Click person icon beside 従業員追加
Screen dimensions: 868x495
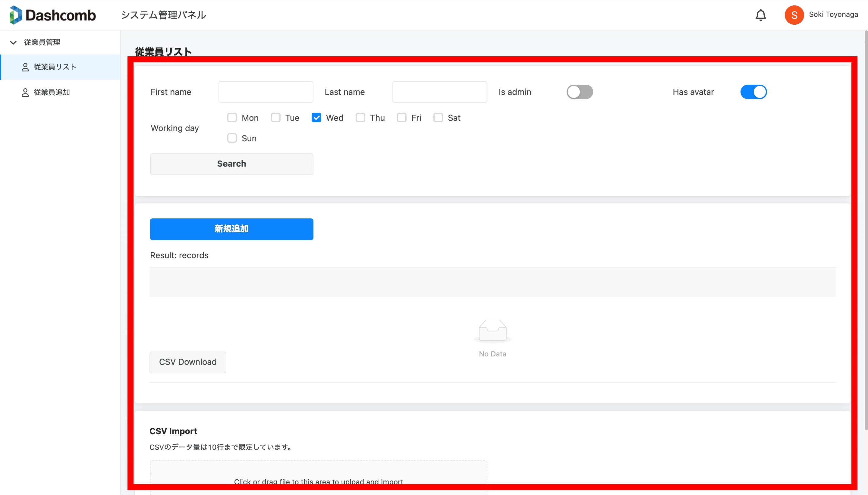tap(25, 92)
